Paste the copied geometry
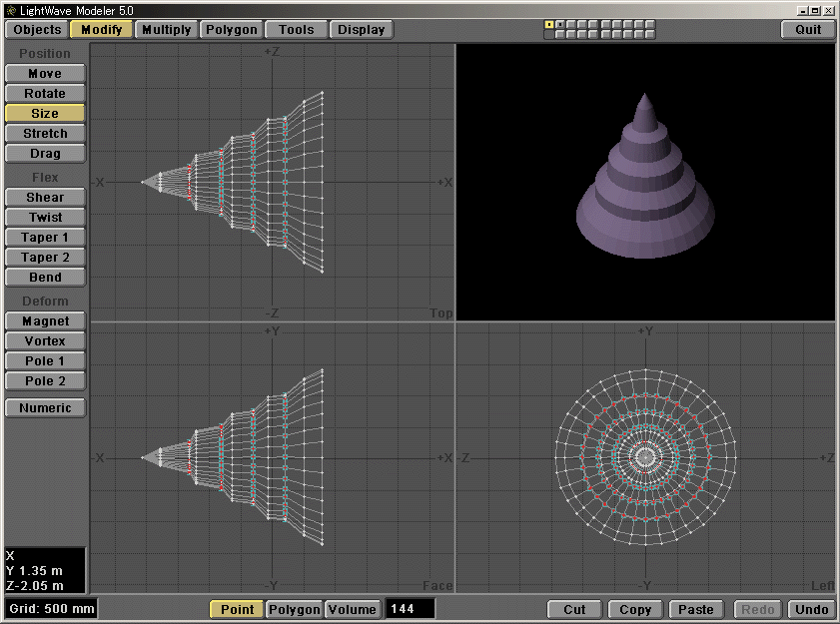The width and height of the screenshot is (840, 624). click(x=696, y=609)
